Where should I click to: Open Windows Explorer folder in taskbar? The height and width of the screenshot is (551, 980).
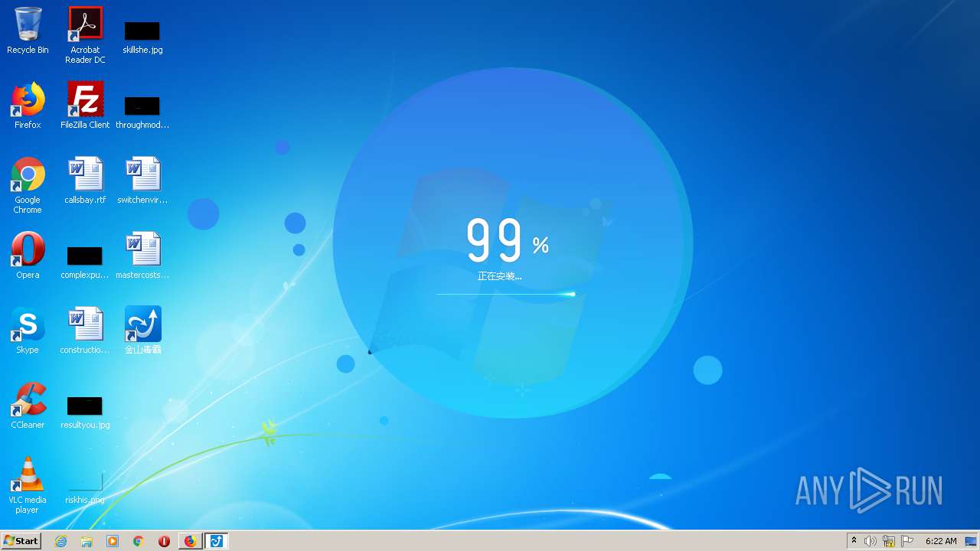pyautogui.click(x=87, y=541)
